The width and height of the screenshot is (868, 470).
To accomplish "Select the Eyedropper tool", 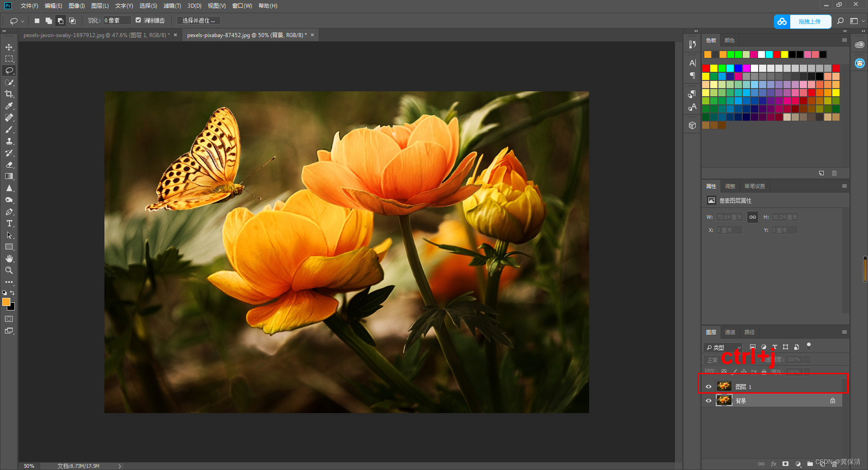I will (x=9, y=106).
